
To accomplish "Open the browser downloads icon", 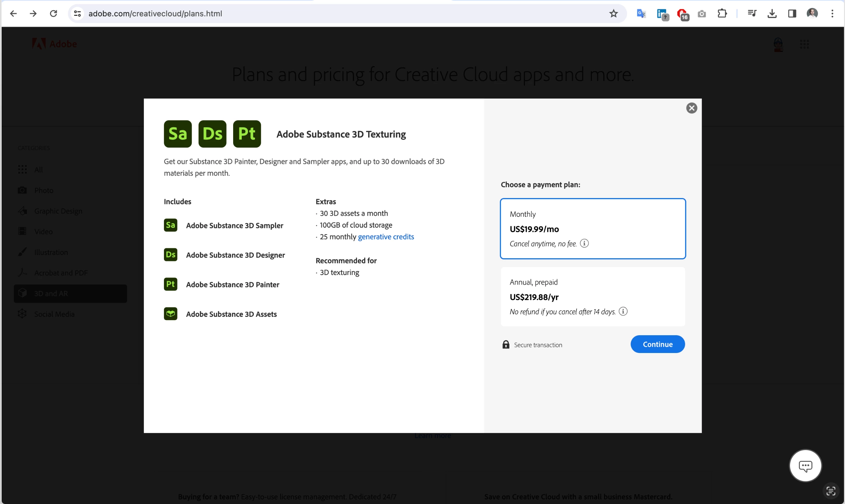I will pyautogui.click(x=772, y=13).
